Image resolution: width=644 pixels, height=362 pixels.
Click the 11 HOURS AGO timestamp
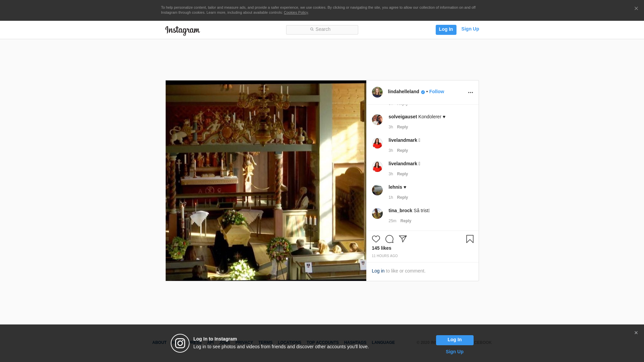[384, 256]
